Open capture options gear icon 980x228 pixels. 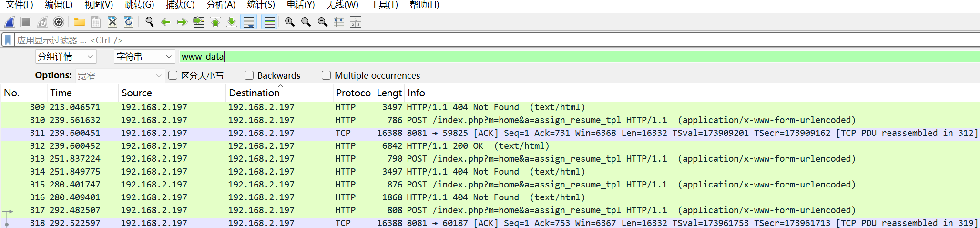tap(59, 22)
